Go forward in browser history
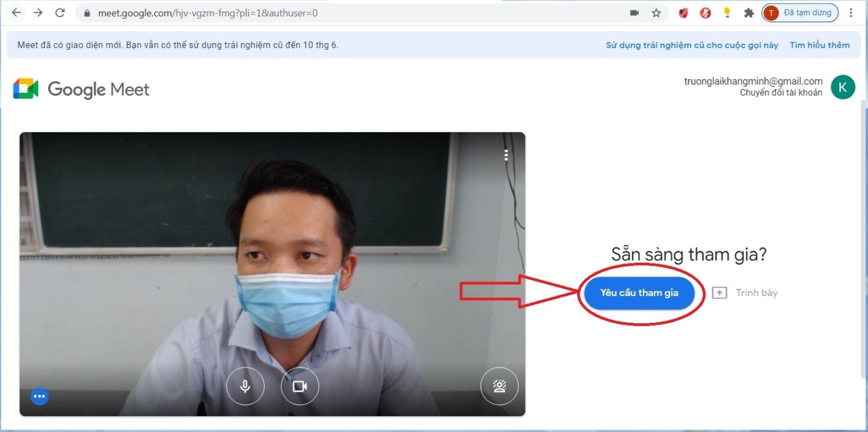This screenshot has width=868, height=432. (x=38, y=13)
